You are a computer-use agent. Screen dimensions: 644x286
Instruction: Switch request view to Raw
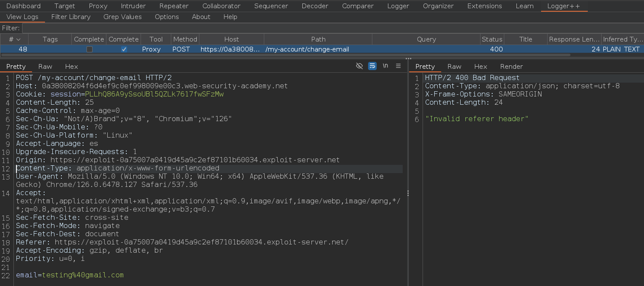click(45, 67)
